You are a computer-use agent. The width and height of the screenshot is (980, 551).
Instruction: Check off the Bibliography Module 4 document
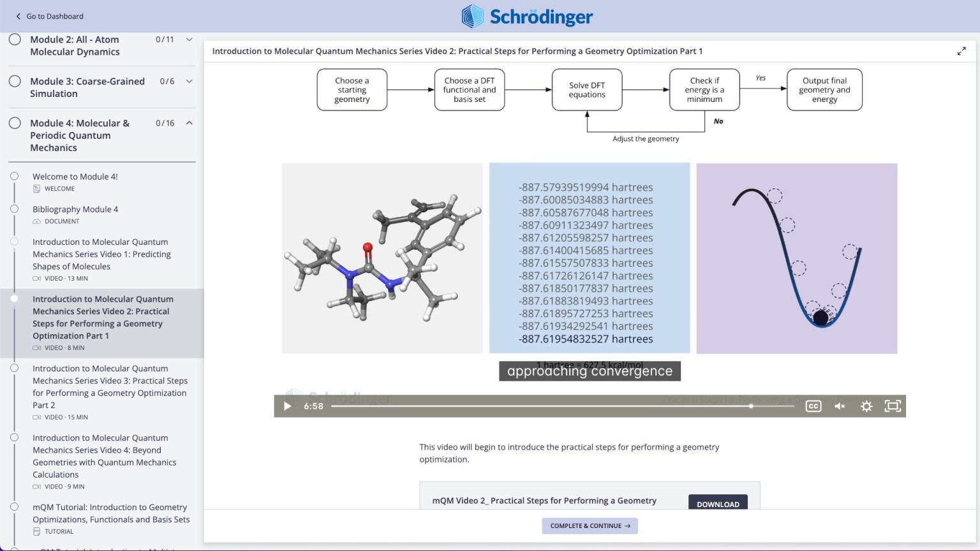coord(15,209)
